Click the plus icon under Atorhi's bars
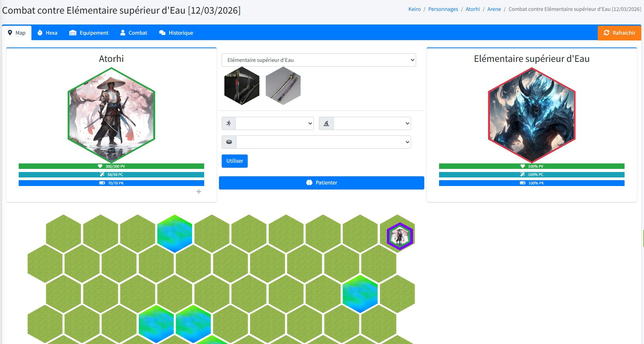This screenshot has height=344, width=644. point(199,191)
